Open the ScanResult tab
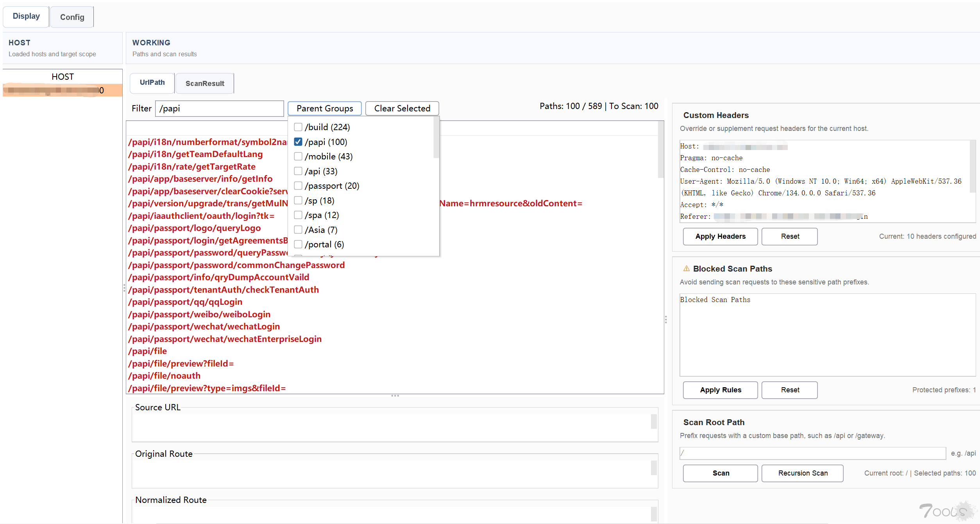This screenshot has width=980, height=524. point(205,83)
